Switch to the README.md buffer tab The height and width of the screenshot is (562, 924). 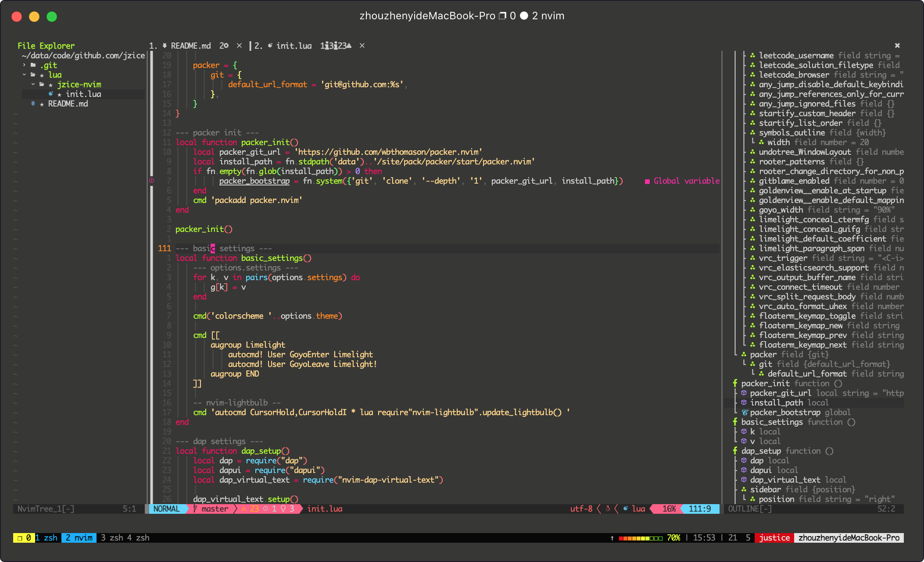(x=190, y=46)
